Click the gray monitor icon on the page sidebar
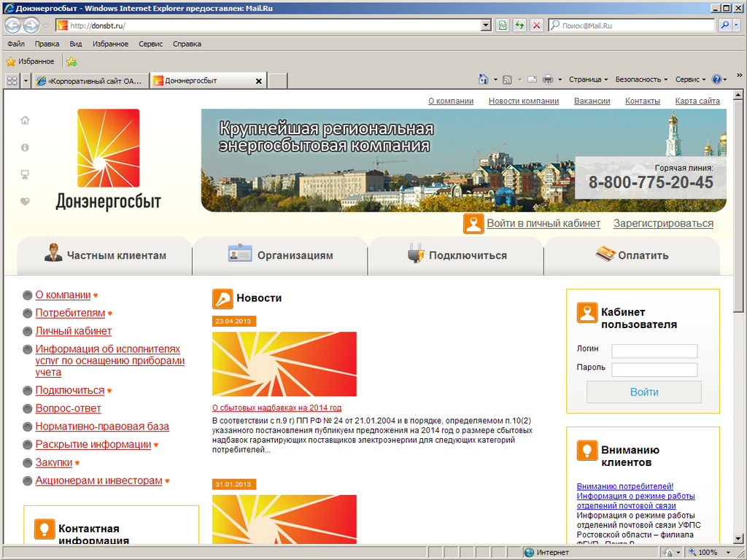 pyautogui.click(x=25, y=175)
